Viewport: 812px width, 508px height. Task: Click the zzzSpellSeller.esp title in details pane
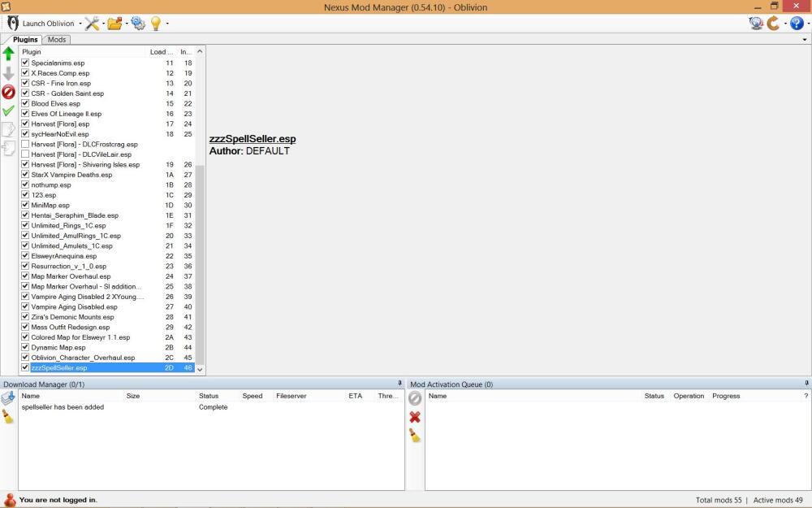pyautogui.click(x=253, y=139)
